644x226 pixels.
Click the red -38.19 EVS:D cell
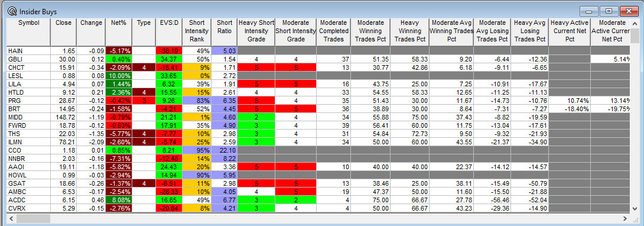tap(169, 51)
